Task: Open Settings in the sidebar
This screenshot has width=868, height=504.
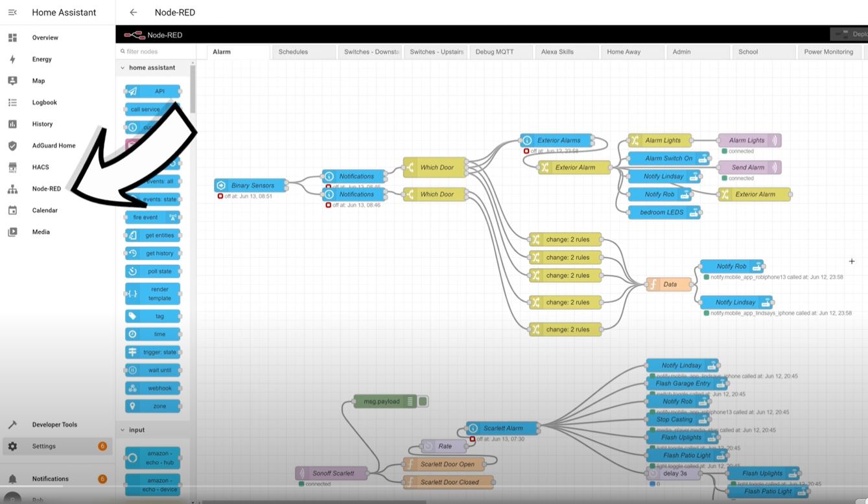Action: pyautogui.click(x=58, y=446)
